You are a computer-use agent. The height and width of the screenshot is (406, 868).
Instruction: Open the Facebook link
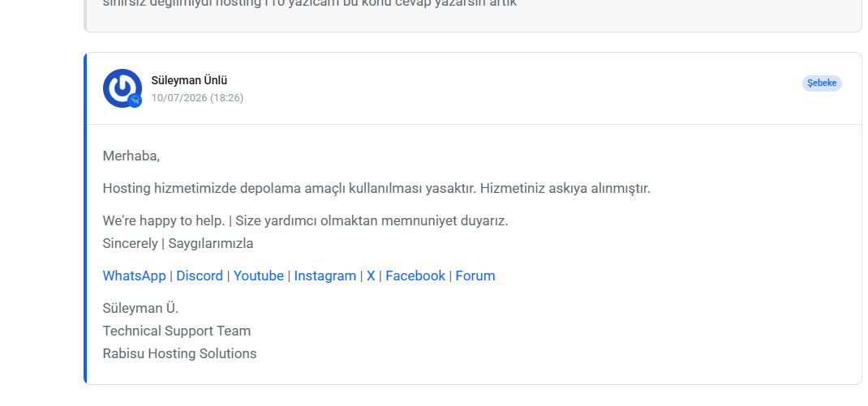coord(415,276)
